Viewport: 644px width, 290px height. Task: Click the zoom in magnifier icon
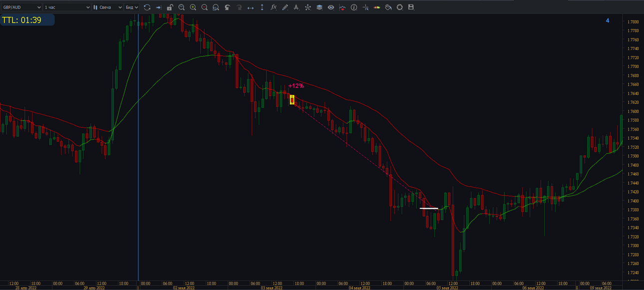193,7
